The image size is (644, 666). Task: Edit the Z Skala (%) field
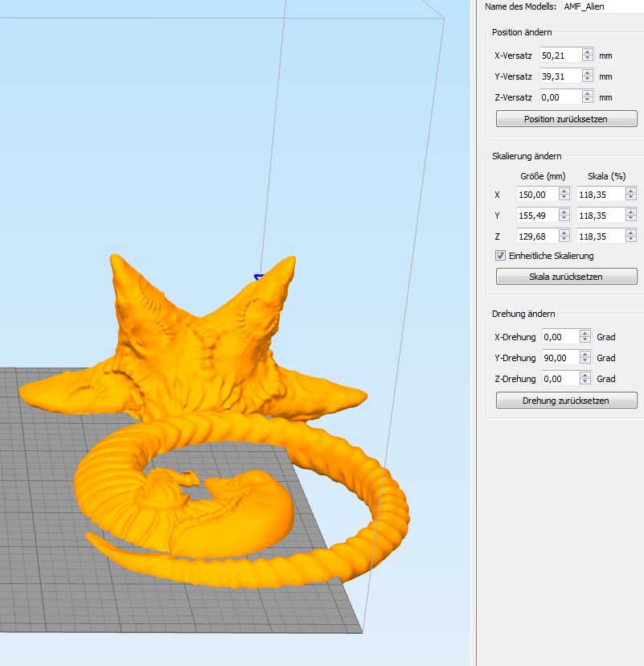[601, 236]
